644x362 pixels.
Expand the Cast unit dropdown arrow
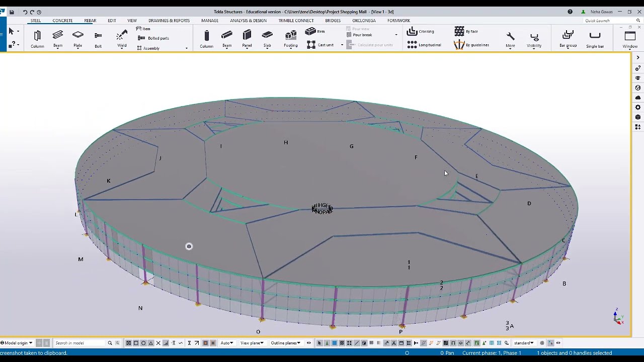pyautogui.click(x=342, y=45)
